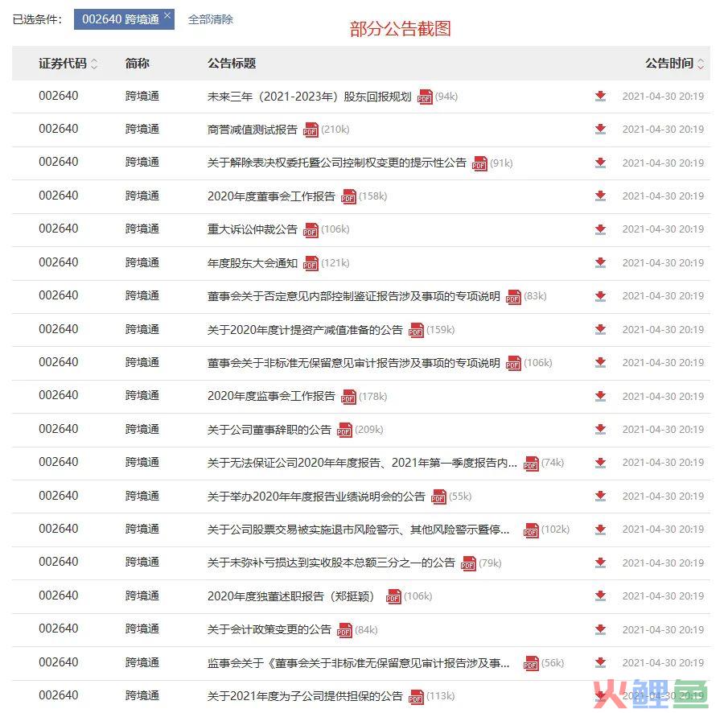This screenshot has width=728, height=713.
Task: Open PDF icon for 为子公司提供担保的公告
Action: (416, 697)
